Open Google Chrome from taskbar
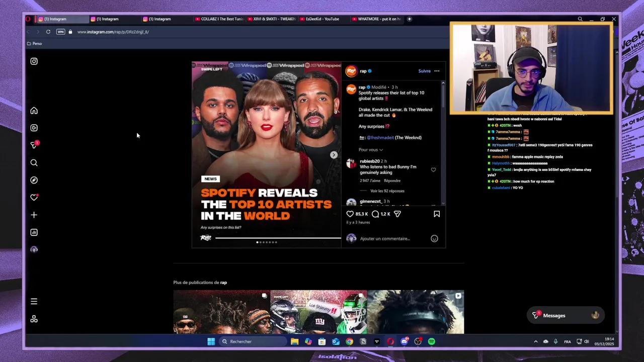This screenshot has height=362, width=644. [x=350, y=342]
